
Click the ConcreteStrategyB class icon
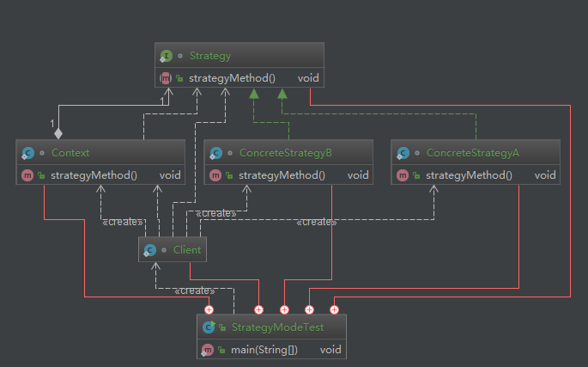tap(216, 153)
